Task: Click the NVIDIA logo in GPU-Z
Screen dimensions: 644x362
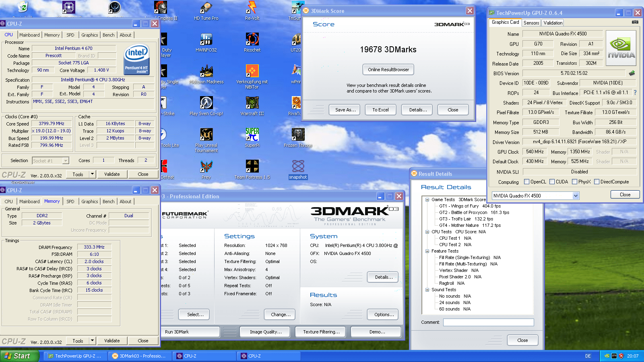Action: (621, 48)
